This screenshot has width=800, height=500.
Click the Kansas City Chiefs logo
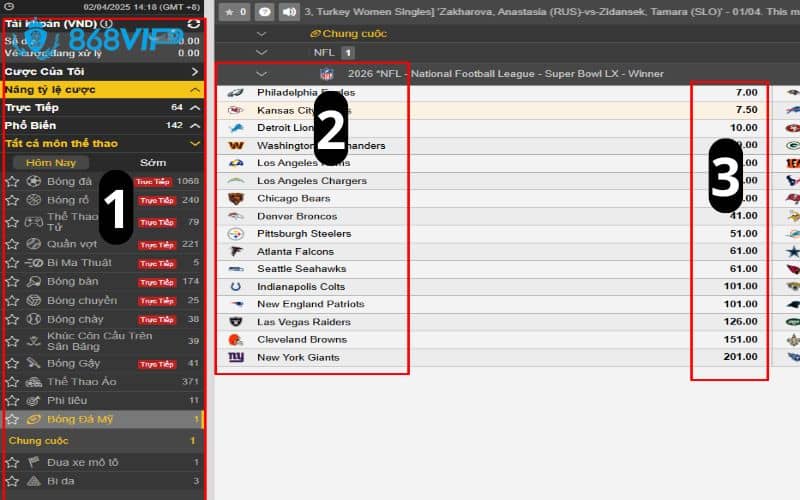[235, 110]
